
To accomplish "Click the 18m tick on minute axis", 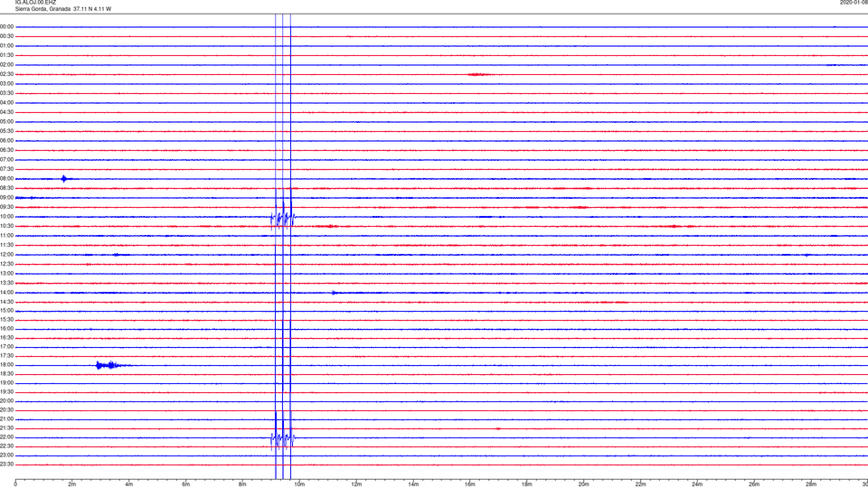I will 527,484.
